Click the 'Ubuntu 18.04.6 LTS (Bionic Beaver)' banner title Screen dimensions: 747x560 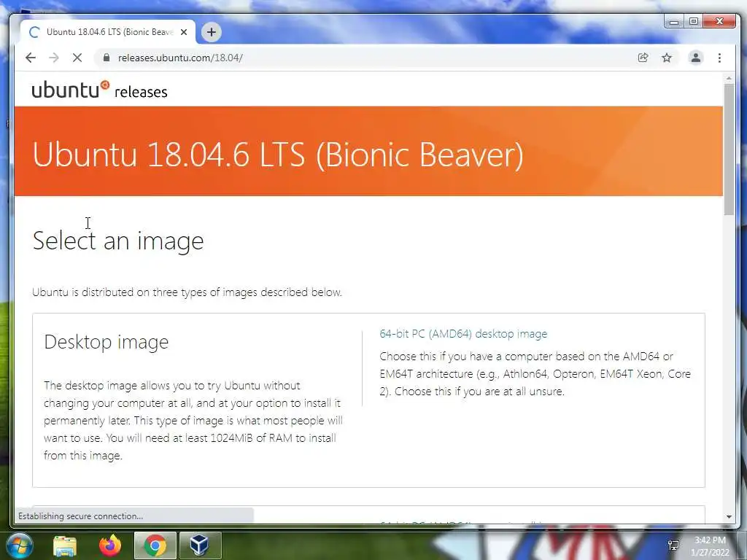coord(278,155)
